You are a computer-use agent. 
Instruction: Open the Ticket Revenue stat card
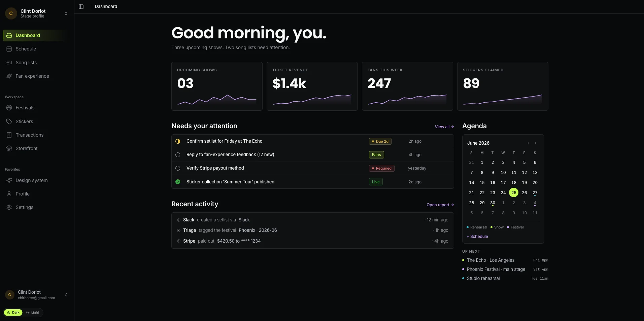click(312, 86)
